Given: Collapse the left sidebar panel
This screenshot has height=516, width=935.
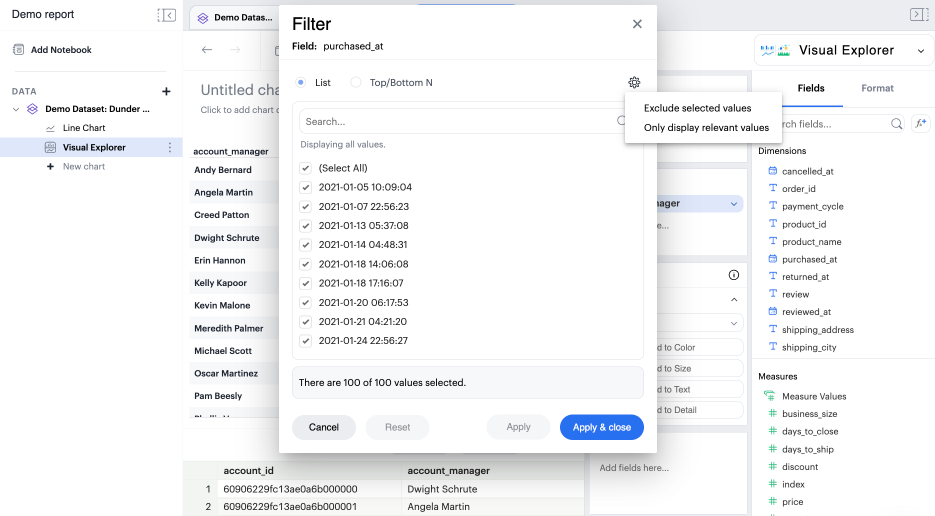Looking at the screenshot, I should [167, 15].
